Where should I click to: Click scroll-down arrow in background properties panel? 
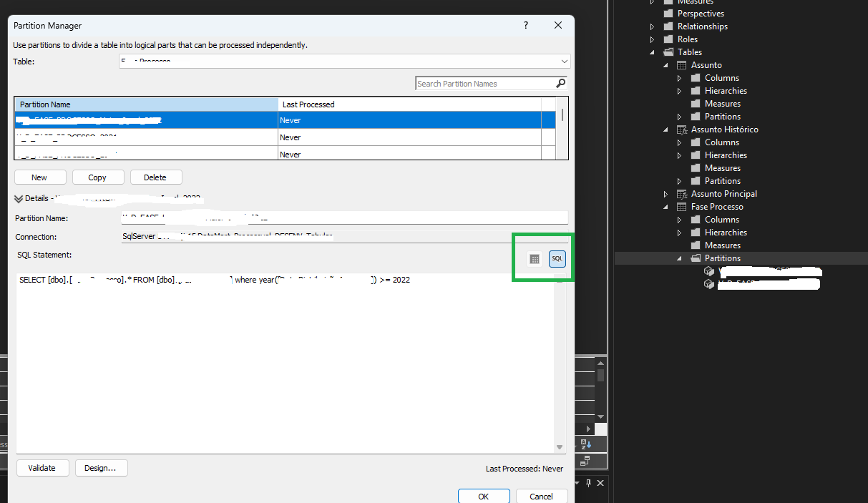click(x=601, y=416)
